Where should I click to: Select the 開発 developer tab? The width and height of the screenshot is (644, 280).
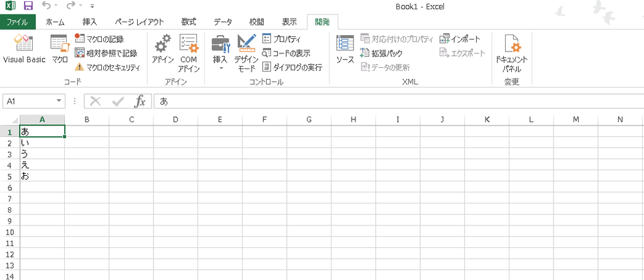coord(323,22)
